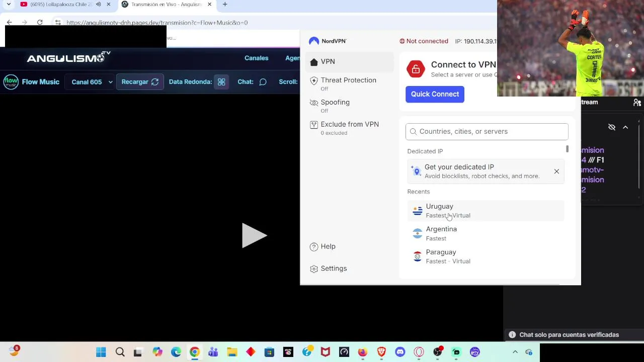Viewport: 644px width, 362px height.
Task: Click the Spoofing eye-slash icon
Action: pos(314,103)
